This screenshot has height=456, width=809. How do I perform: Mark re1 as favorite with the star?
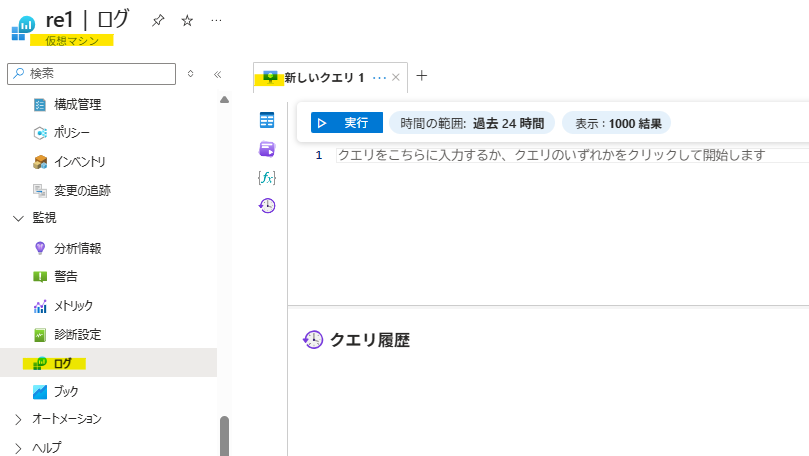click(187, 20)
